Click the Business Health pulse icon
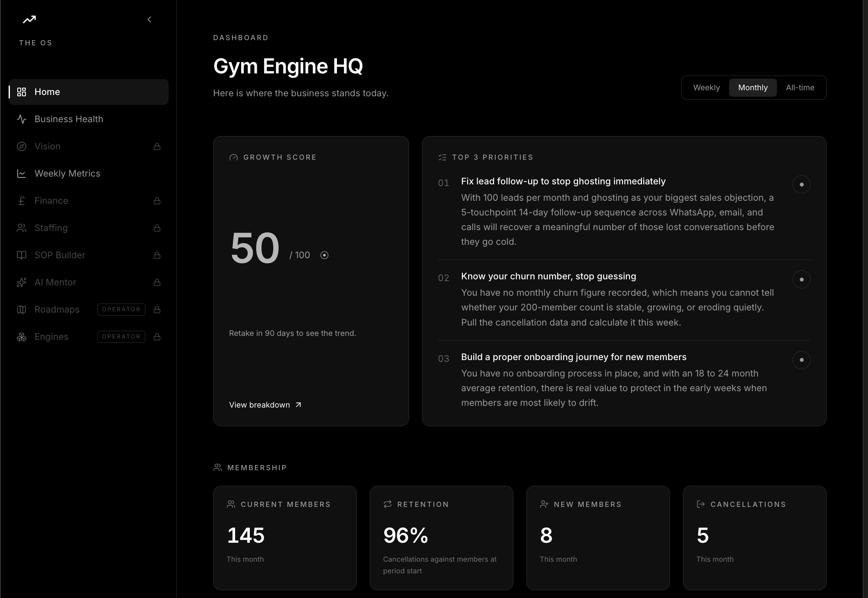The height and width of the screenshot is (598, 868). tap(22, 119)
